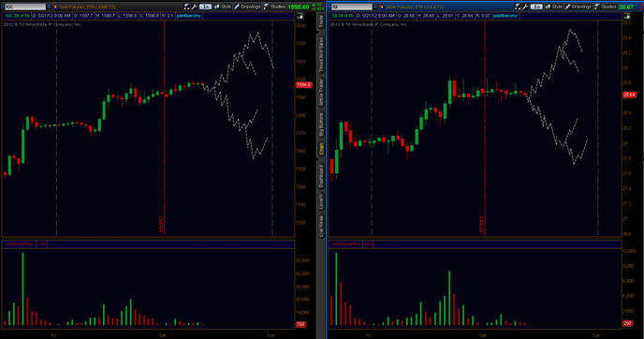Toggle the 1h timeframe button on Gold chart
The image size is (644, 339).
pyautogui.click(x=205, y=7)
